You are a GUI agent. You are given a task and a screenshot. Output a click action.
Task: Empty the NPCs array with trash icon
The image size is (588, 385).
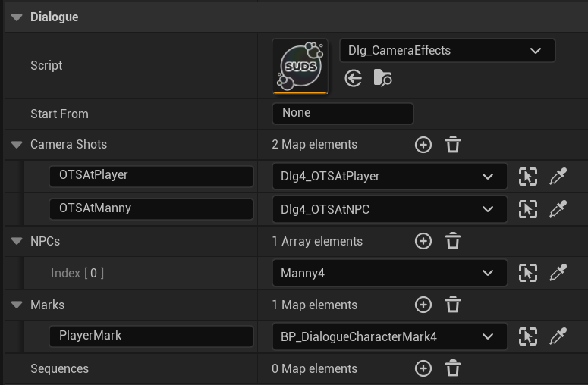click(453, 242)
